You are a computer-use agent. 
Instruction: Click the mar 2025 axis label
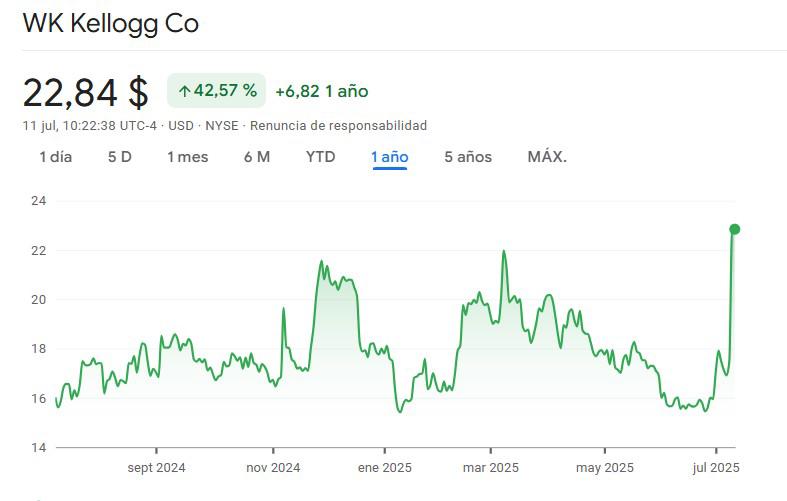[x=491, y=468]
